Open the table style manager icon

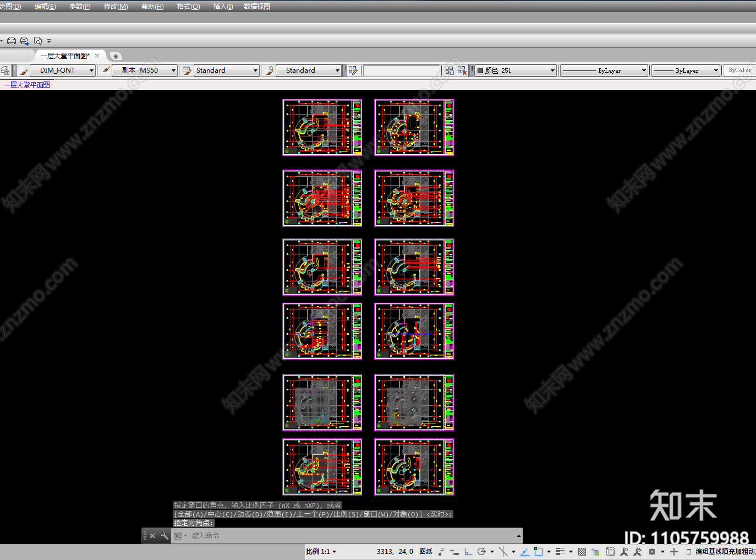click(x=187, y=70)
